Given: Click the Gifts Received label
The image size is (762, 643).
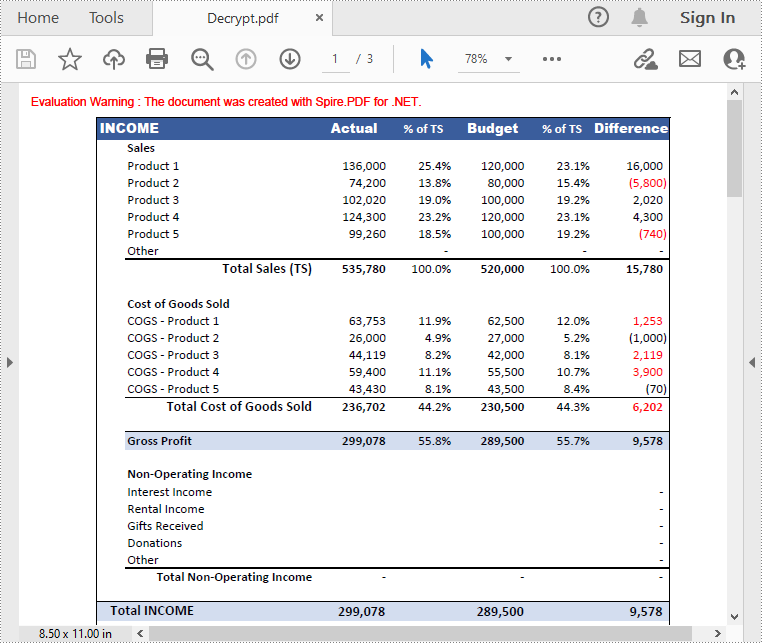Looking at the screenshot, I should tap(165, 526).
